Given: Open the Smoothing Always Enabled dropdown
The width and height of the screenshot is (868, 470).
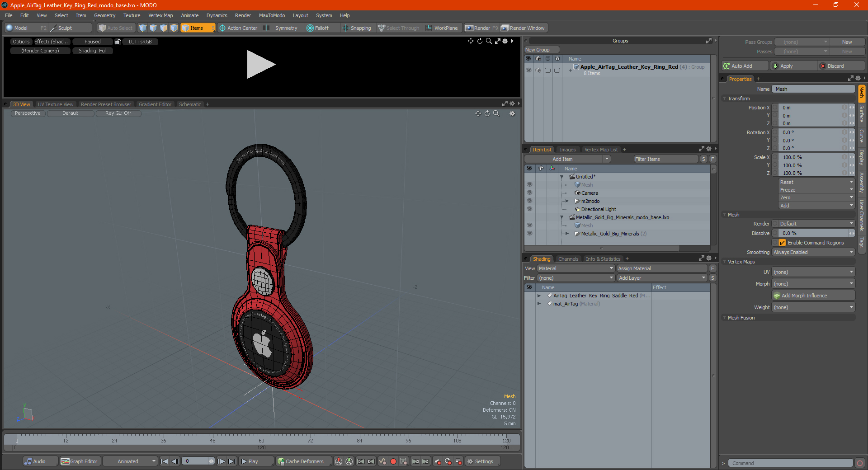Looking at the screenshot, I should pyautogui.click(x=813, y=252).
